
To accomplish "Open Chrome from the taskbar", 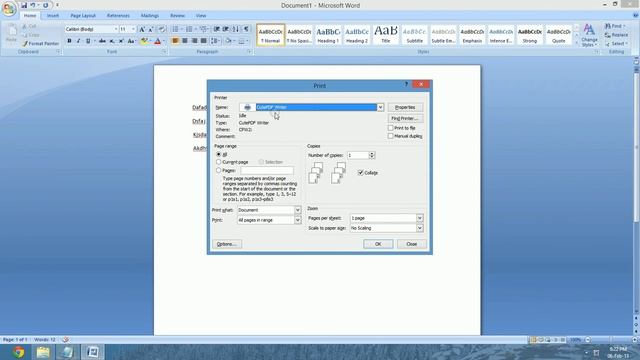I will pyautogui.click(x=18, y=352).
